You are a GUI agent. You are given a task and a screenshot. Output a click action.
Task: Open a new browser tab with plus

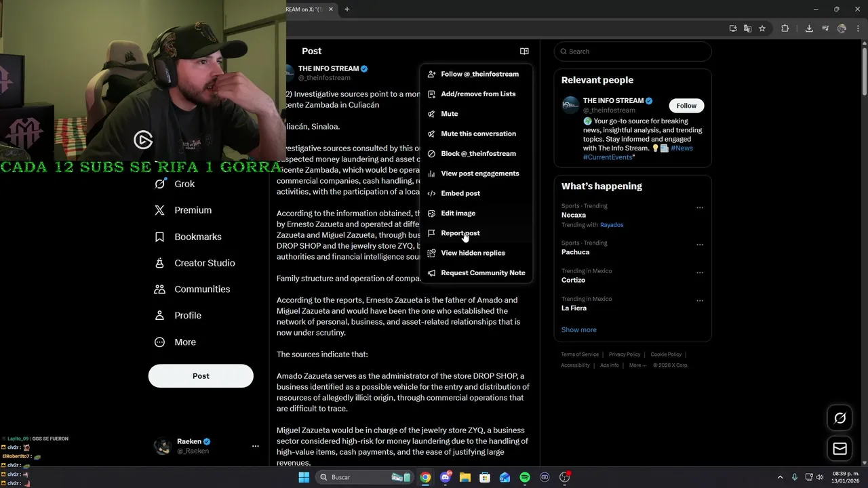coord(347,9)
